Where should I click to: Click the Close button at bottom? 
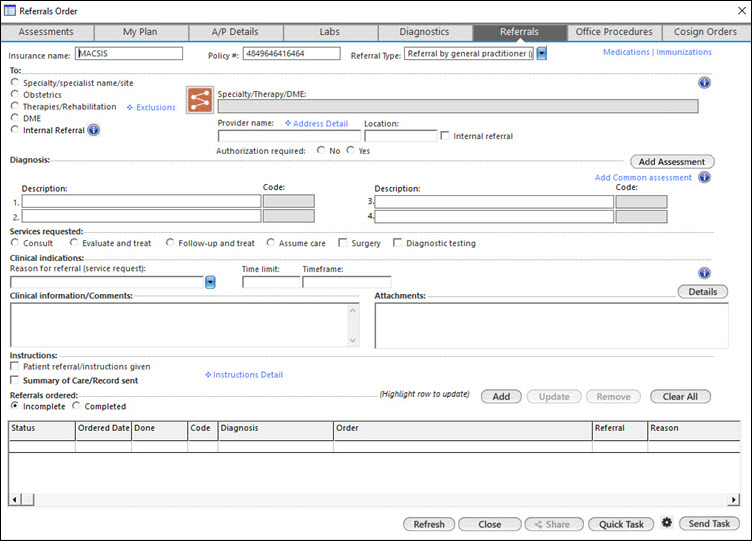click(490, 524)
